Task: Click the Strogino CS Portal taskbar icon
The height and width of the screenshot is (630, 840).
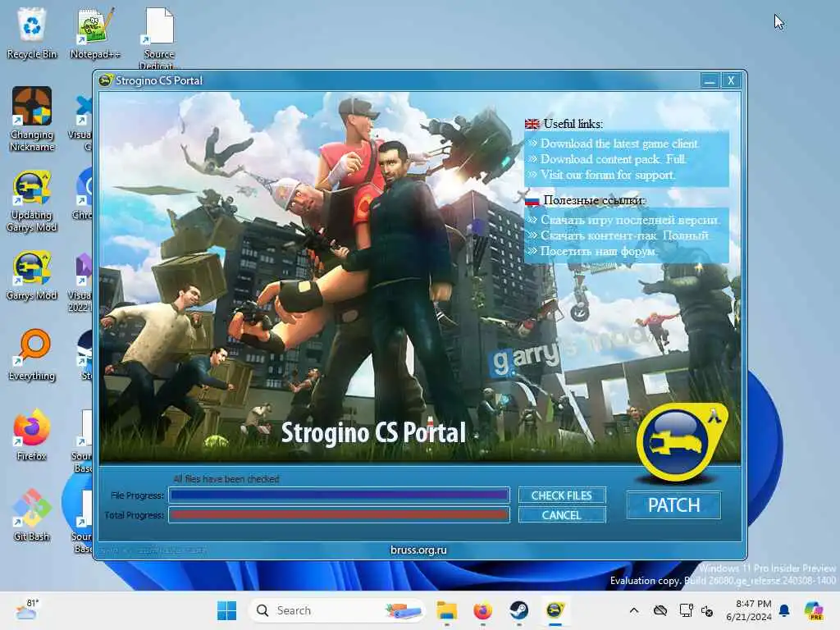Action: [555, 610]
